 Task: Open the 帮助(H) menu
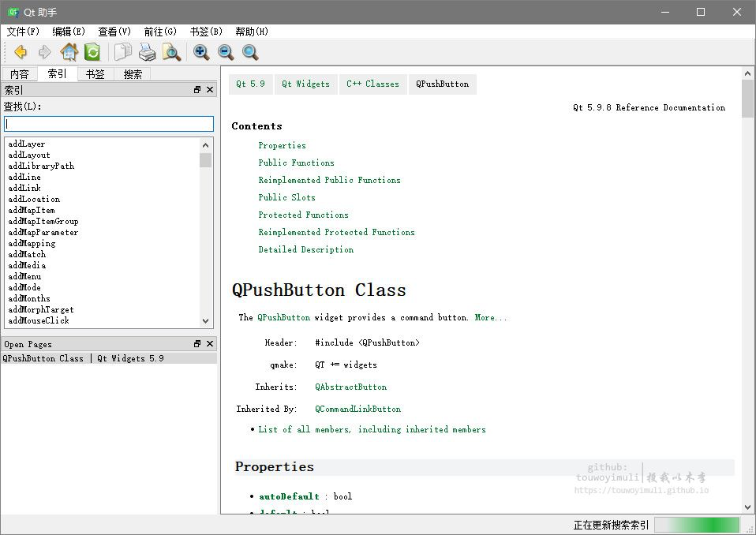[x=252, y=32]
